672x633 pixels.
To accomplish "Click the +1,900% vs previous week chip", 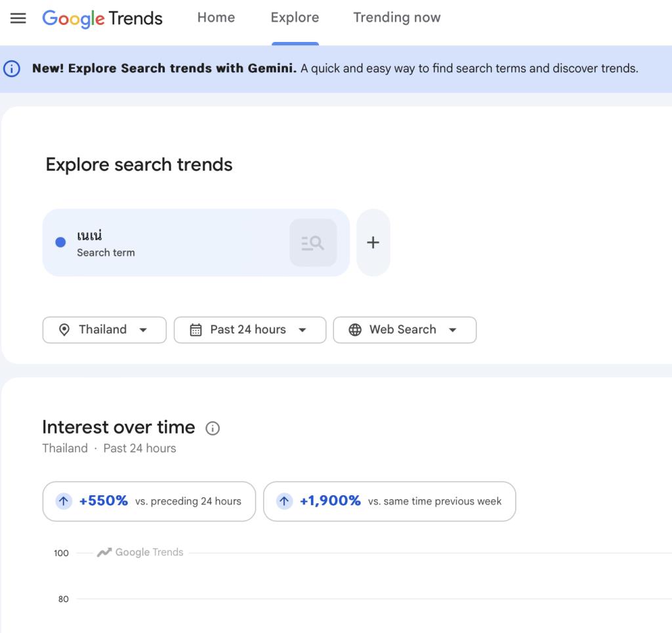I will 390,501.
